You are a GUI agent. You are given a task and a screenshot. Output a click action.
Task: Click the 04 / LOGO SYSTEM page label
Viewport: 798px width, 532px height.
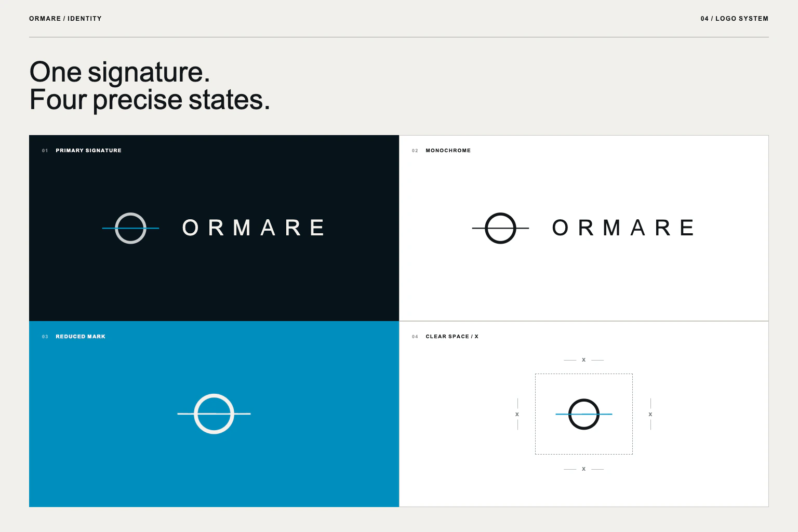734,19
